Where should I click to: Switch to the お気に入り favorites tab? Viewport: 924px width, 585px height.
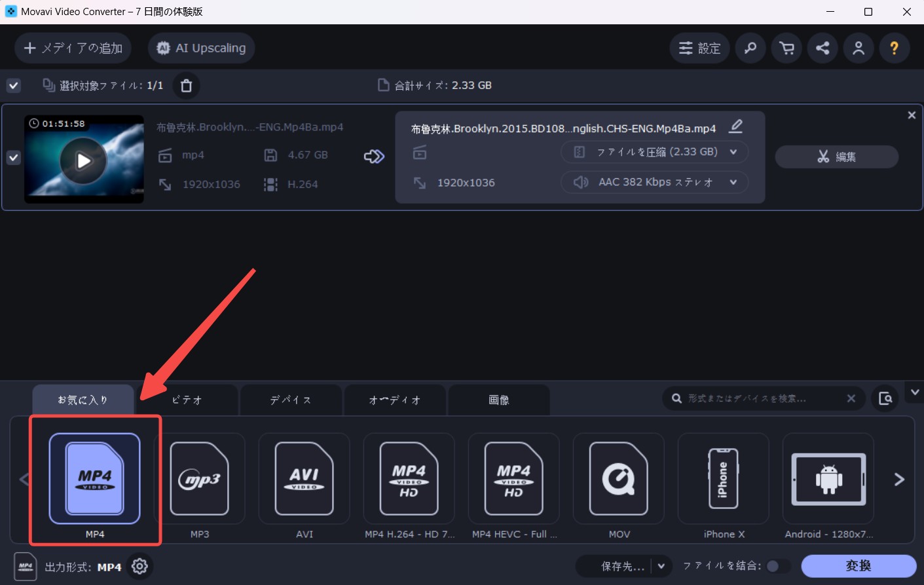tap(83, 400)
